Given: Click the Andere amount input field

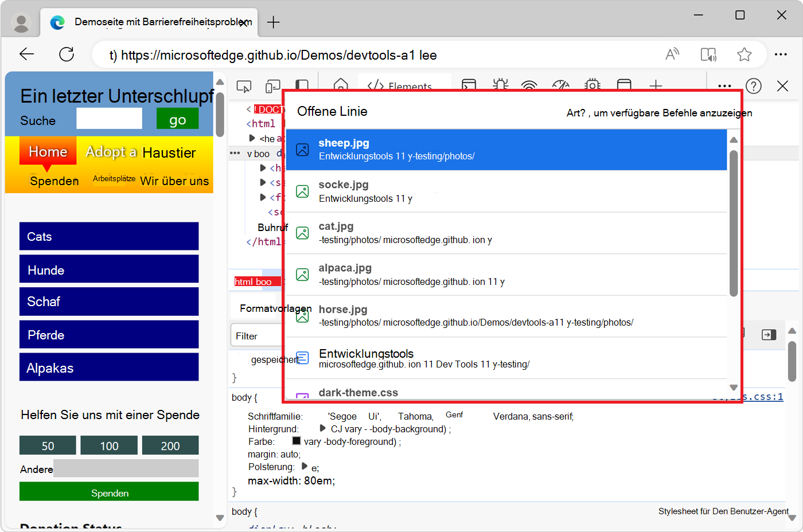Looking at the screenshot, I should [126, 468].
